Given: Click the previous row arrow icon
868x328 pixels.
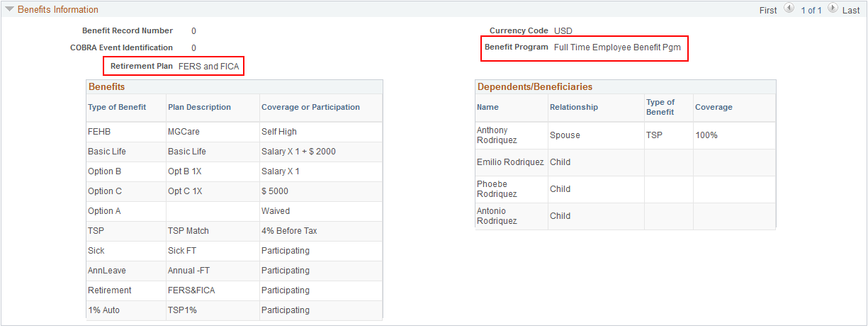Looking at the screenshot, I should (789, 10).
